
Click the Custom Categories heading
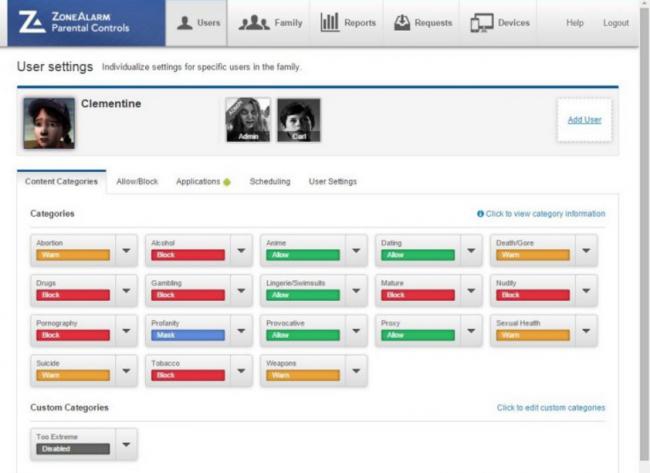pos(69,408)
